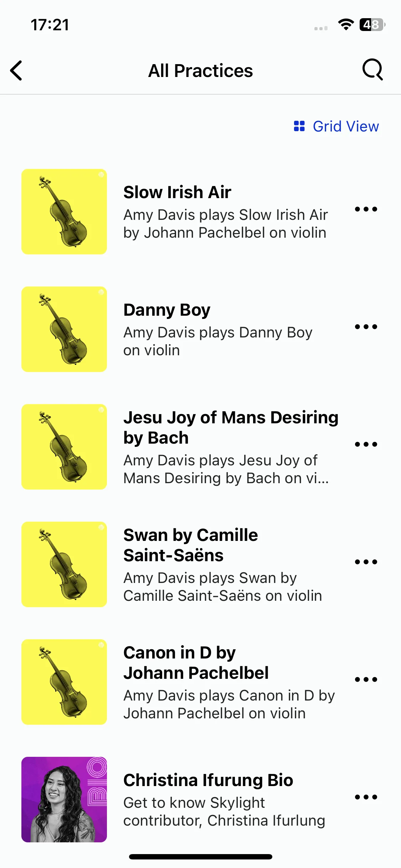The image size is (401, 868).
Task: Open more options for Swan by Camille Saint-Saëns
Action: [366, 562]
